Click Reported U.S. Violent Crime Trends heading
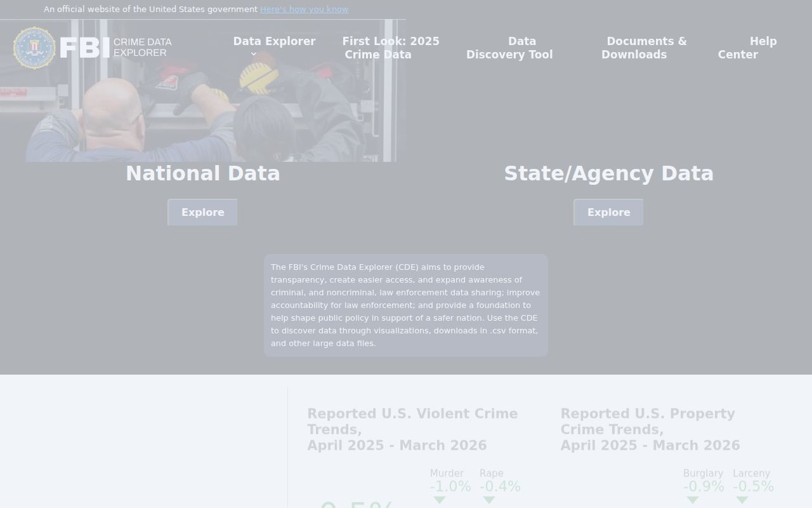 (412, 429)
